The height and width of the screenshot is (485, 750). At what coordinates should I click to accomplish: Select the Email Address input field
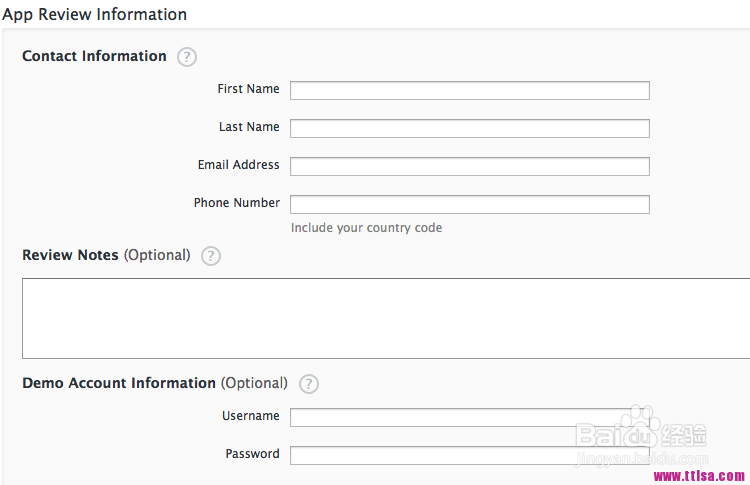pyautogui.click(x=469, y=166)
